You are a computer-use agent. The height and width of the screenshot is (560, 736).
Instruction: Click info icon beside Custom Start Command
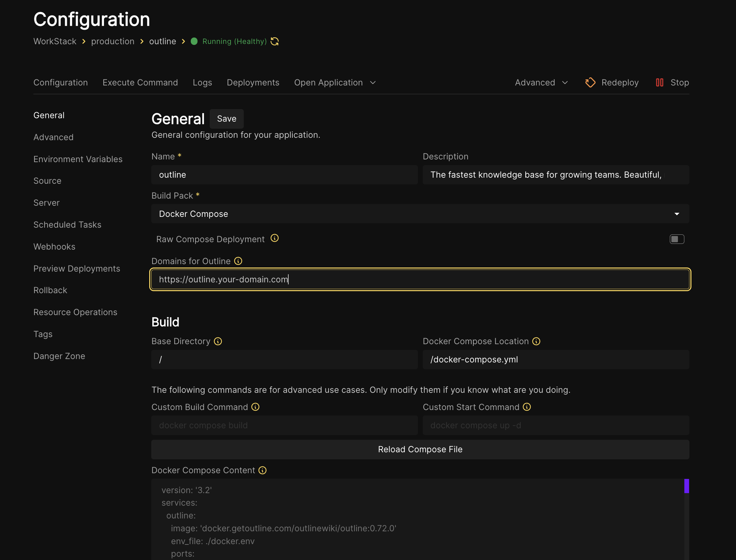click(x=527, y=407)
